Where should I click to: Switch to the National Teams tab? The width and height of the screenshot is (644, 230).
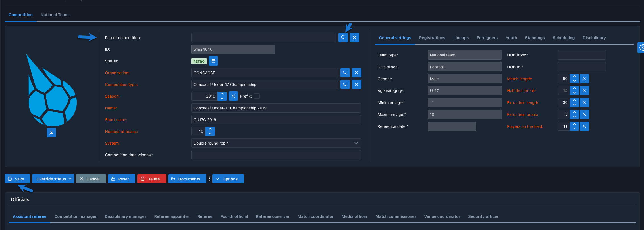point(56,15)
